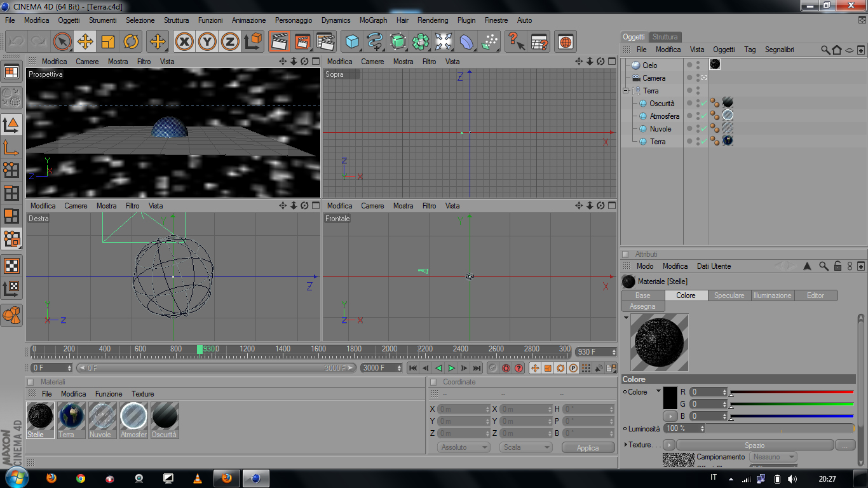Click the 930 F current frame field
868x488 pixels.
coord(595,351)
